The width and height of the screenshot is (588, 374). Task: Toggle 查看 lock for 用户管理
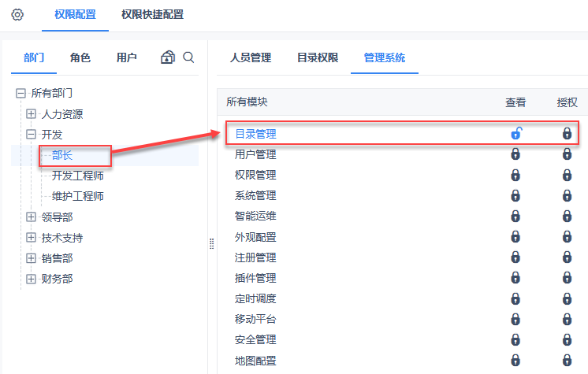[x=515, y=154]
